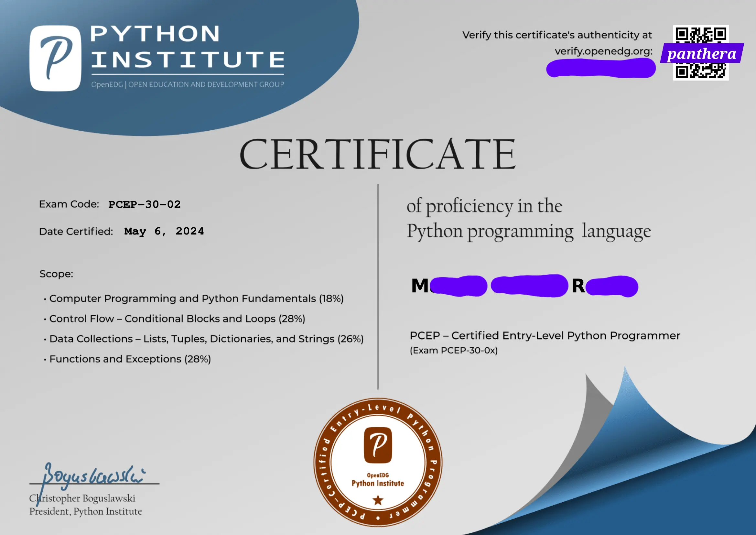Click the QR code for certificate verification
Viewport: 756px width, 535px height.
701,53
